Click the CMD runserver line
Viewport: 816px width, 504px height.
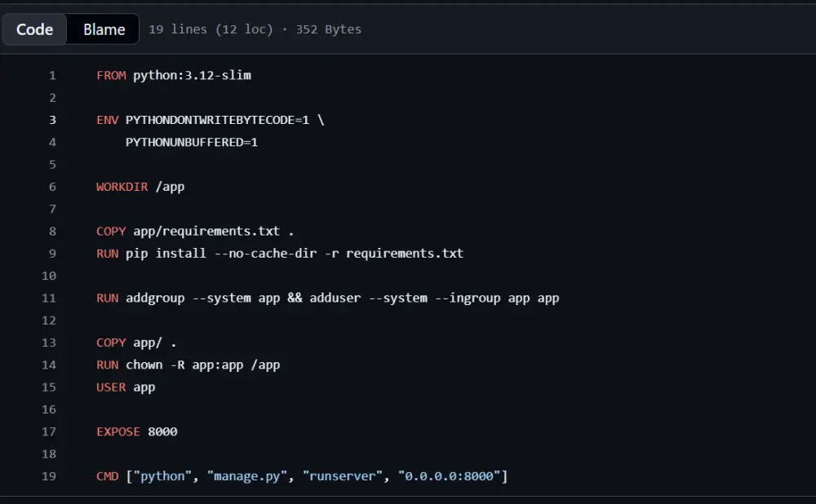[x=302, y=476]
